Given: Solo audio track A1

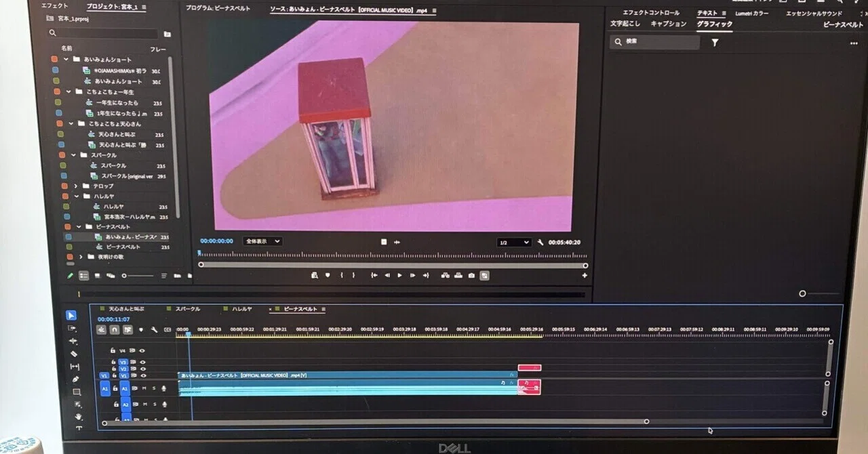Looking at the screenshot, I should click(154, 388).
